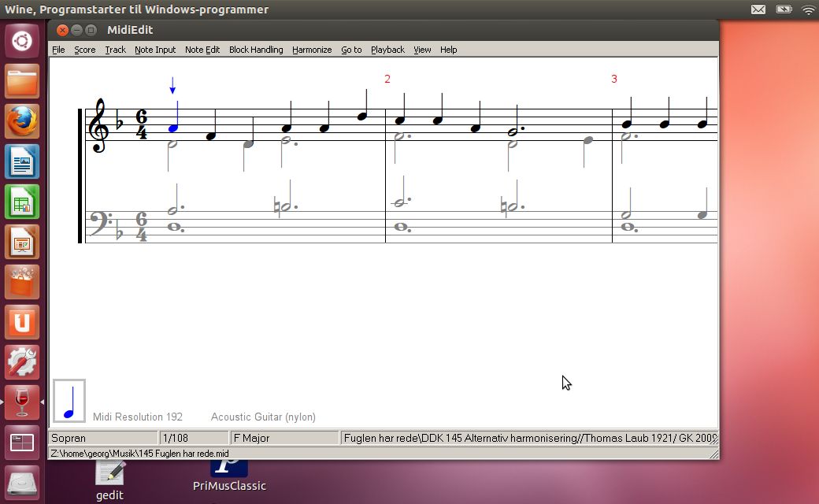Open the Note Input menu
The height and width of the screenshot is (504, 819).
pyautogui.click(x=155, y=50)
